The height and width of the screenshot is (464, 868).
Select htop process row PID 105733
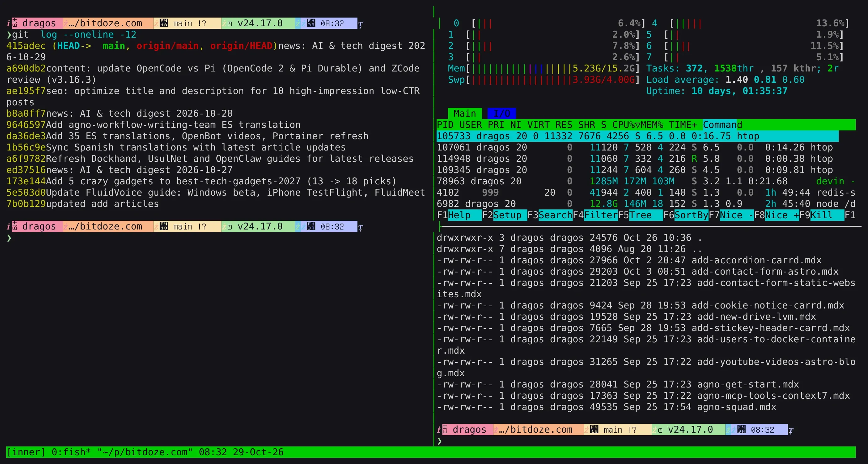638,136
